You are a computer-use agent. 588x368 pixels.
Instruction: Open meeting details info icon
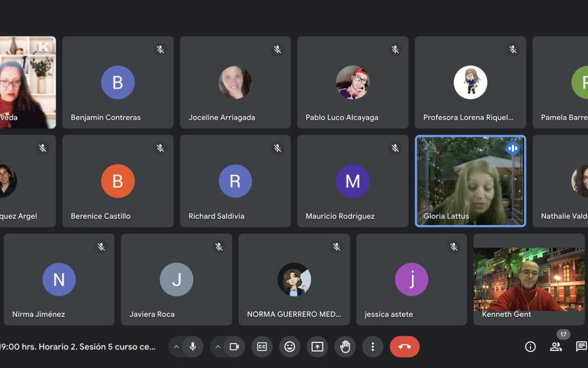point(530,347)
